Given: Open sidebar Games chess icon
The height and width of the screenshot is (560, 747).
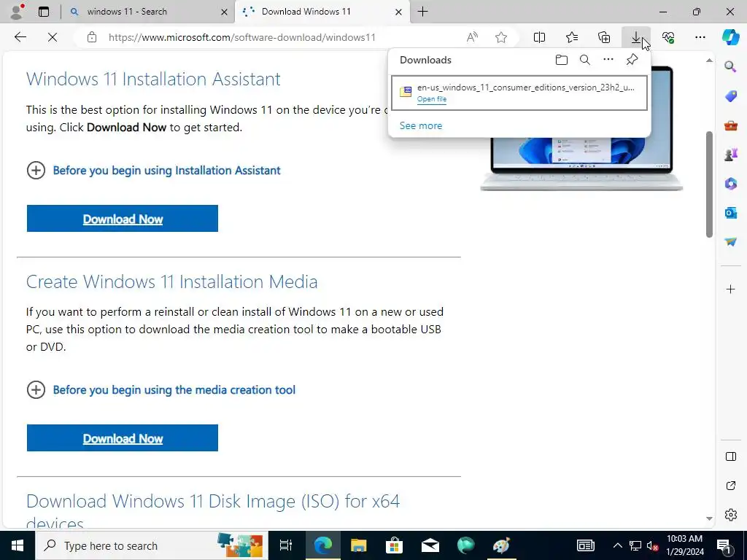Looking at the screenshot, I should pyautogui.click(x=730, y=155).
